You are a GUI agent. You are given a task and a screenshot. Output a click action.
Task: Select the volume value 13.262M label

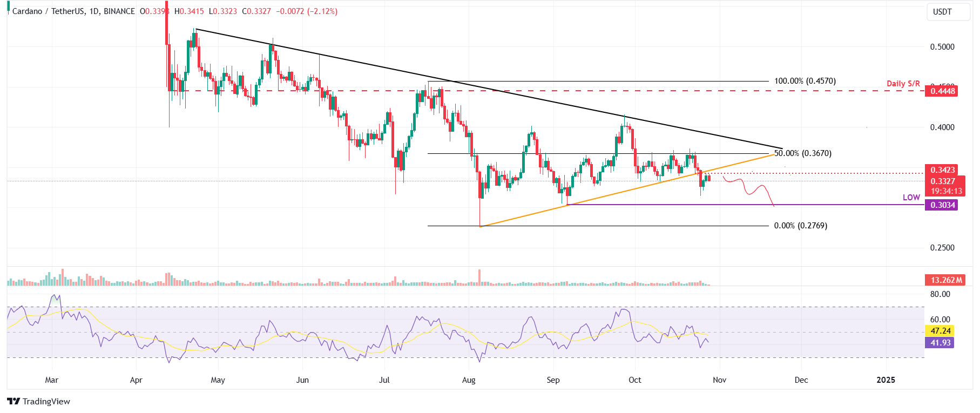(945, 280)
